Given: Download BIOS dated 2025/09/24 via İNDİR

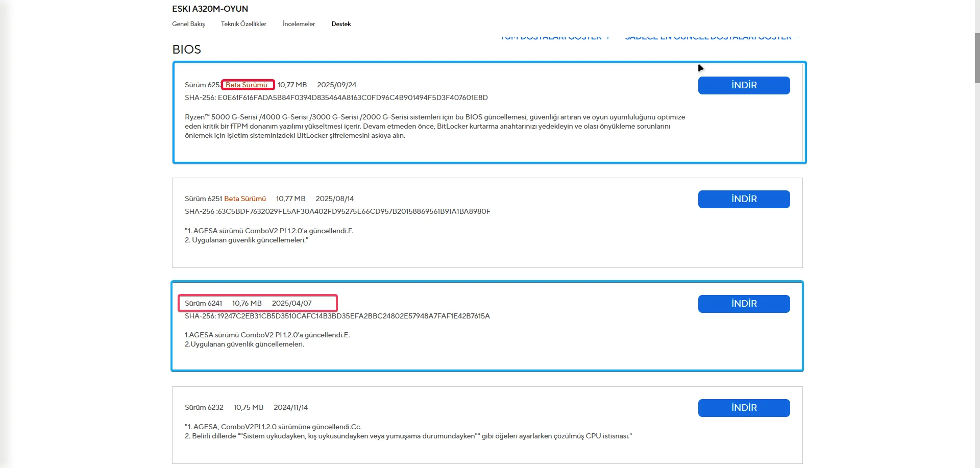Looking at the screenshot, I should [x=744, y=85].
